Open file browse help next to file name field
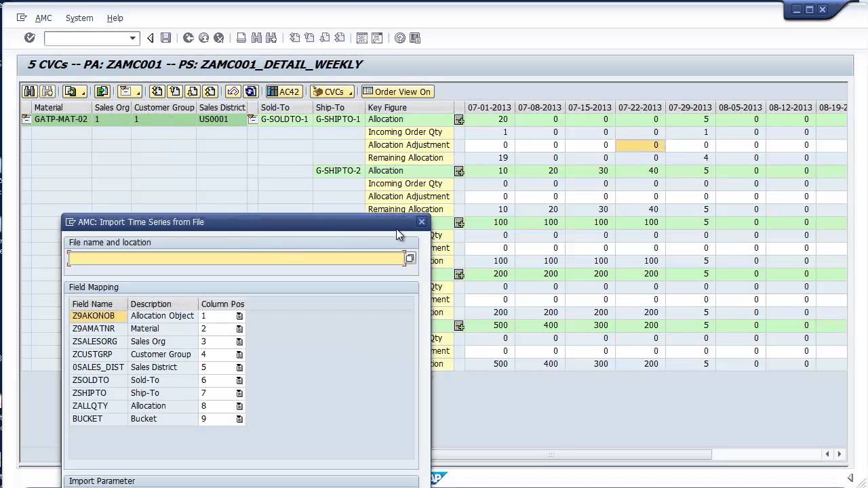Viewport: 868px width, 488px height. [410, 258]
